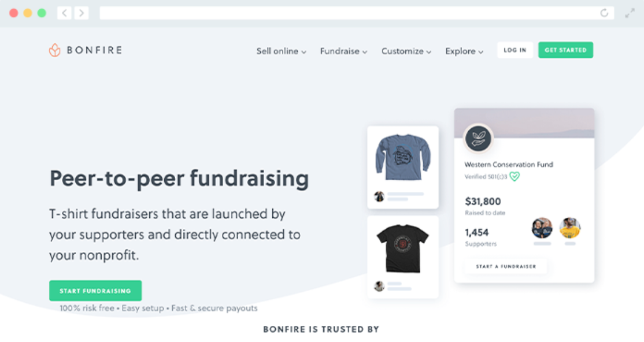The height and width of the screenshot is (342, 644).
Task: Click the green verified heart badge
Action: (515, 177)
